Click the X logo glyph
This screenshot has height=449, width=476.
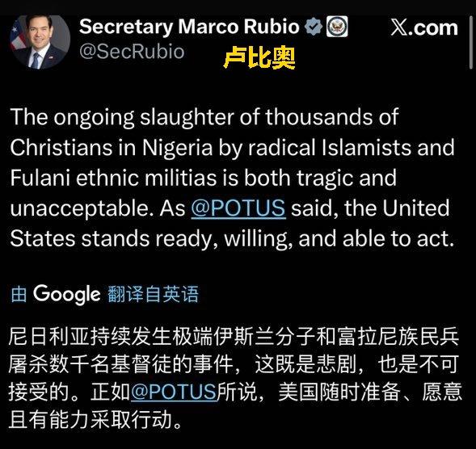(x=399, y=27)
